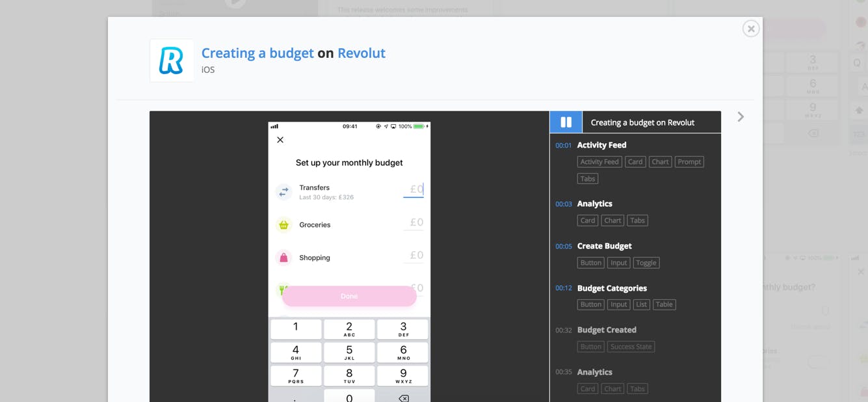Click the Transfers budget amount field
The height and width of the screenshot is (402, 868).
414,190
